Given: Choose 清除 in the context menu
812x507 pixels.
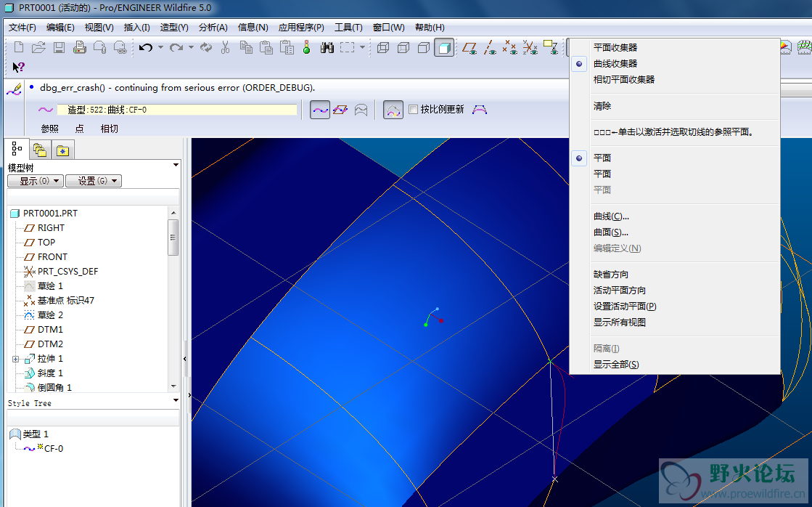Looking at the screenshot, I should (x=602, y=106).
